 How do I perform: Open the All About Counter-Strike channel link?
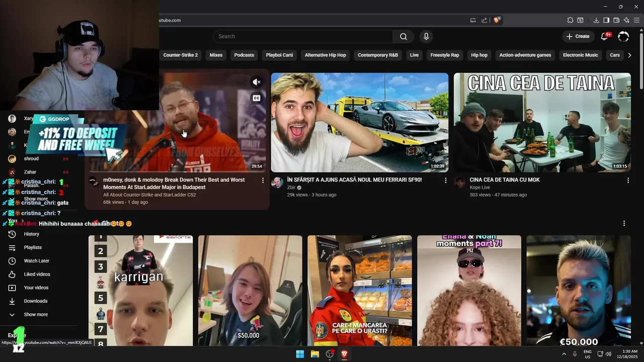(x=149, y=195)
